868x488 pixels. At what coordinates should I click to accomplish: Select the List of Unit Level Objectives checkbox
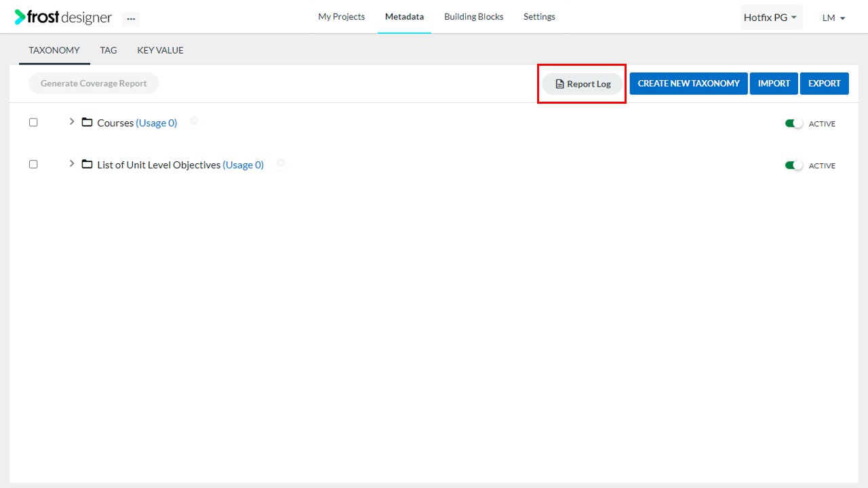coord(33,165)
